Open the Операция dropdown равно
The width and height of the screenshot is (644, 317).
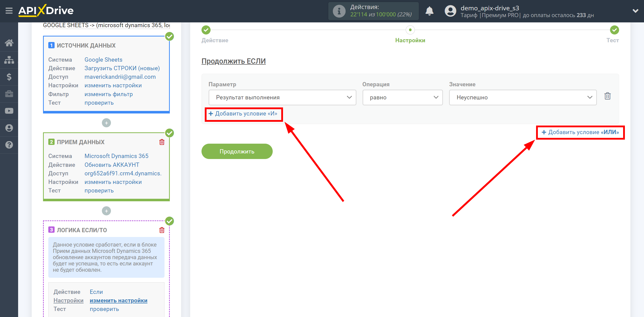403,97
